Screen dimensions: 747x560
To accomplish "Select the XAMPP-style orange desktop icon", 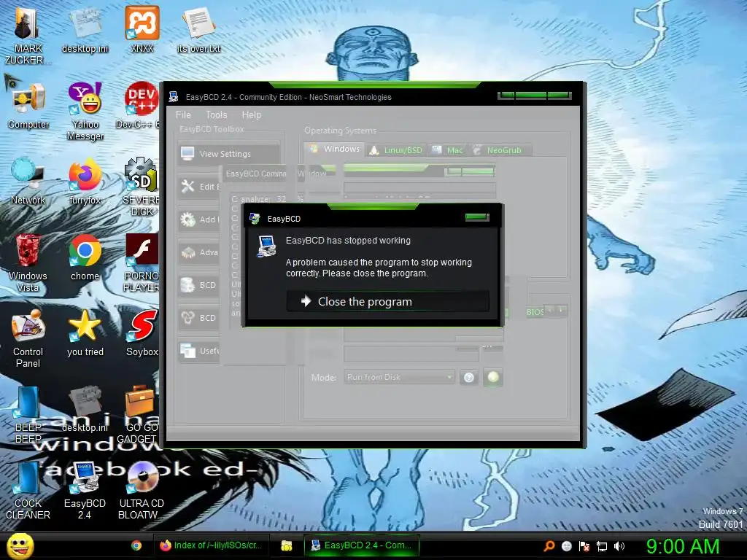I will pos(142,30).
